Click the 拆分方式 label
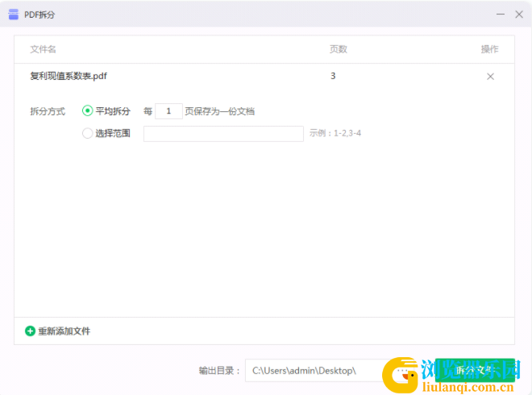This screenshot has width=532, height=395. (x=48, y=111)
